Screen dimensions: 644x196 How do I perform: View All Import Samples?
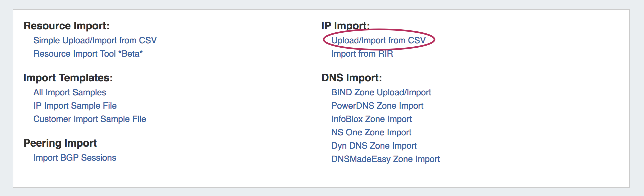[70, 92]
